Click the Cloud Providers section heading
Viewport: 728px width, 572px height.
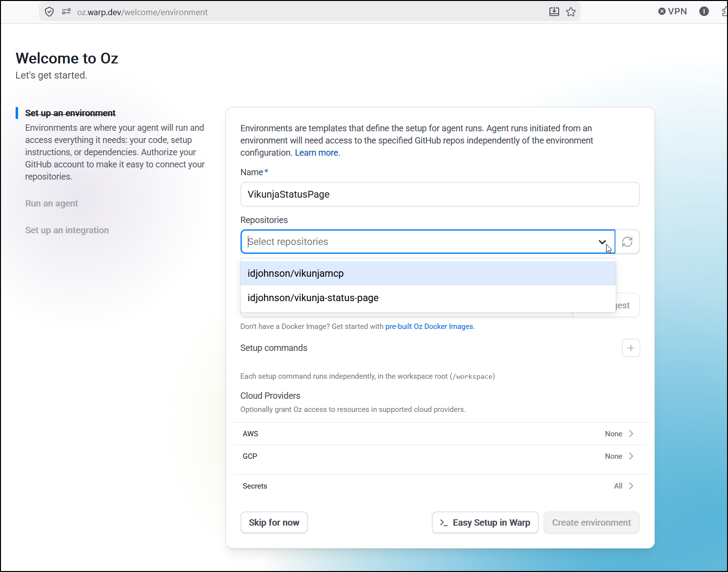point(270,396)
